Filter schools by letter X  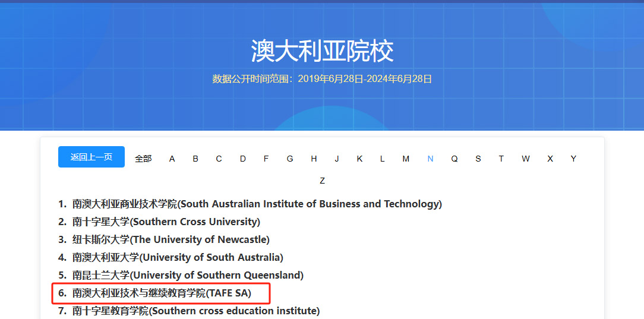550,159
